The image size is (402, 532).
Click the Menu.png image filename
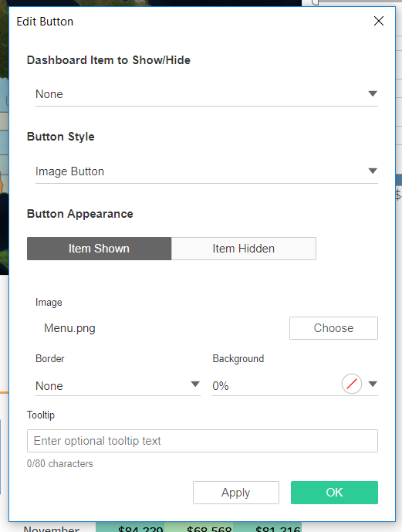pyautogui.click(x=69, y=328)
